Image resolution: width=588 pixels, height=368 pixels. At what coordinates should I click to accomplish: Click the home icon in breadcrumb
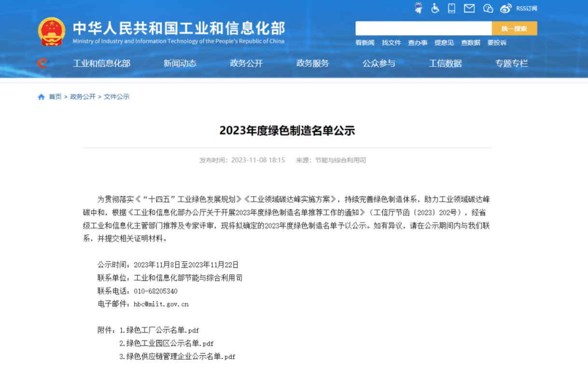click(41, 97)
